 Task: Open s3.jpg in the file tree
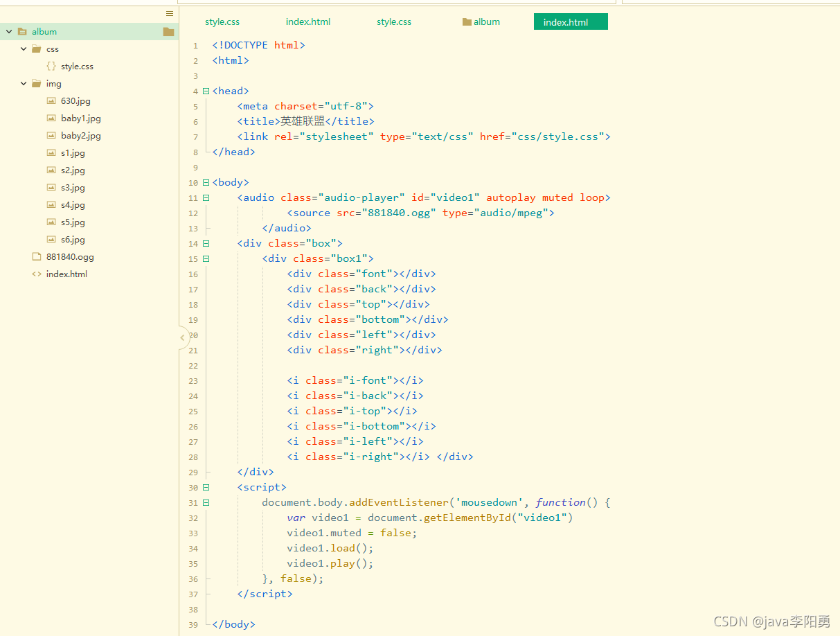point(73,187)
